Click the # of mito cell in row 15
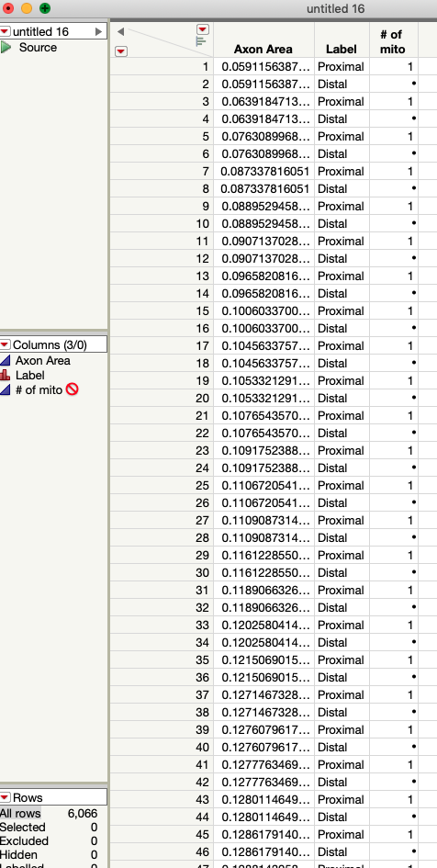The image size is (437, 868). [394, 310]
